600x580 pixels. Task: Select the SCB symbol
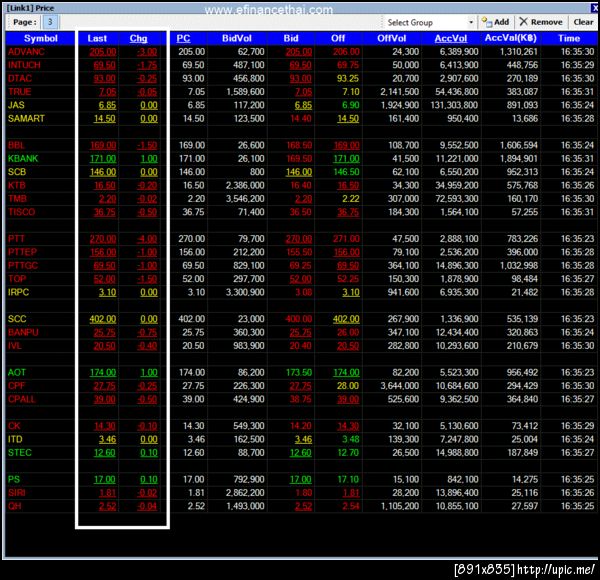(x=17, y=172)
